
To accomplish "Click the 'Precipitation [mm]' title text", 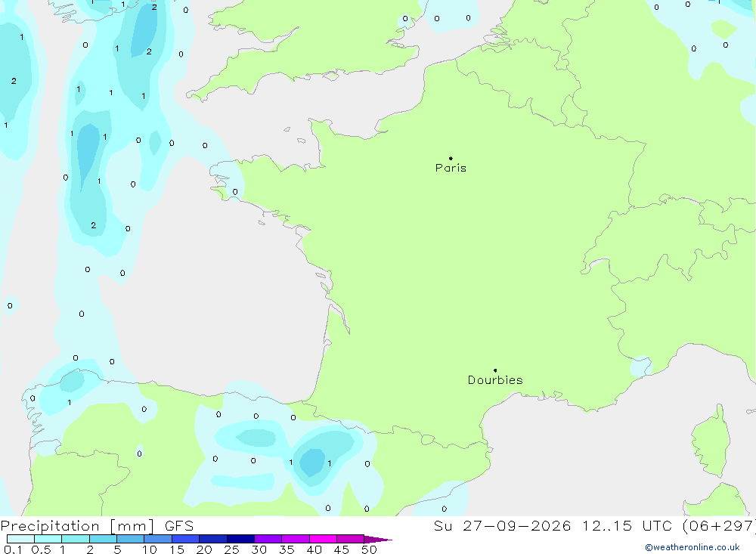I will [x=77, y=526].
